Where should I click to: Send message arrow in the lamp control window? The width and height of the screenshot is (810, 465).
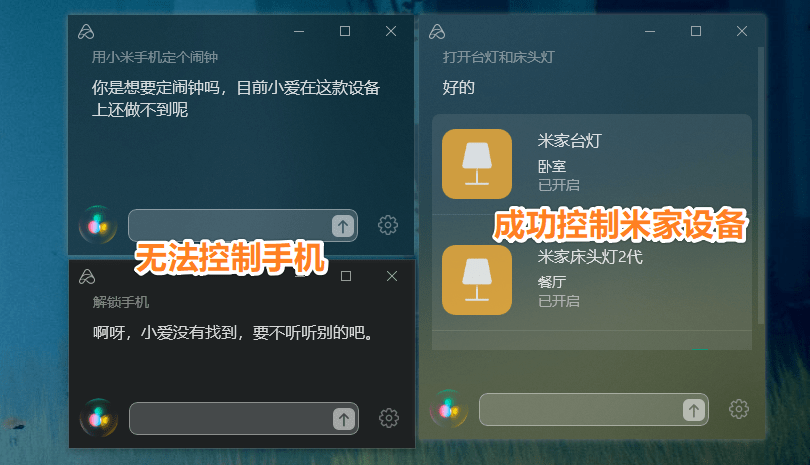point(694,410)
